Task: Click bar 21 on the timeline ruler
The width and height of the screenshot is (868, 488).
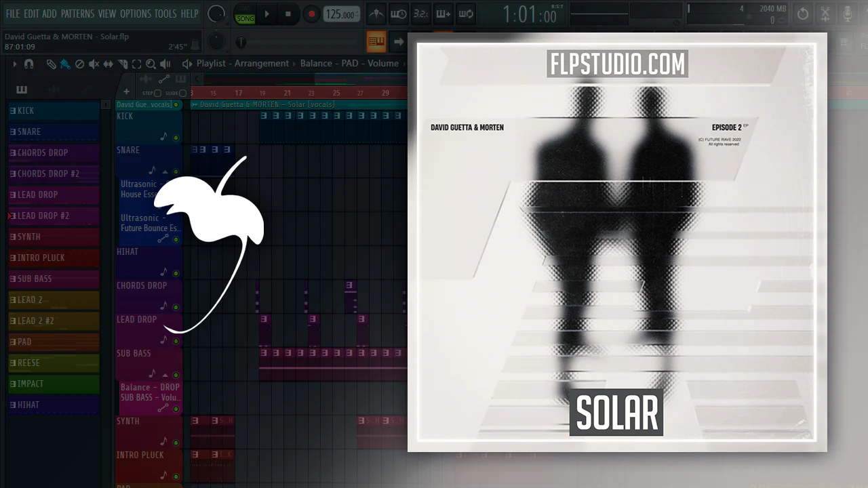Action: pyautogui.click(x=287, y=93)
